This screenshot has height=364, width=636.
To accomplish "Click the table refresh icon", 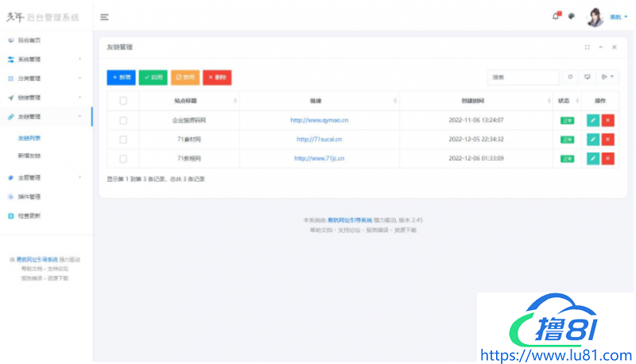I will coord(570,77).
